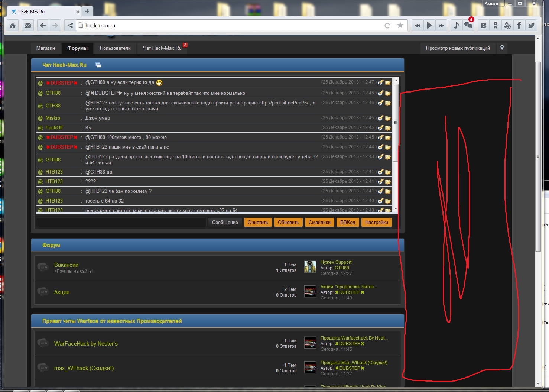Image resolution: width=549 pixels, height=392 pixels.
Task: Open chat Настройки
Action: (376, 222)
